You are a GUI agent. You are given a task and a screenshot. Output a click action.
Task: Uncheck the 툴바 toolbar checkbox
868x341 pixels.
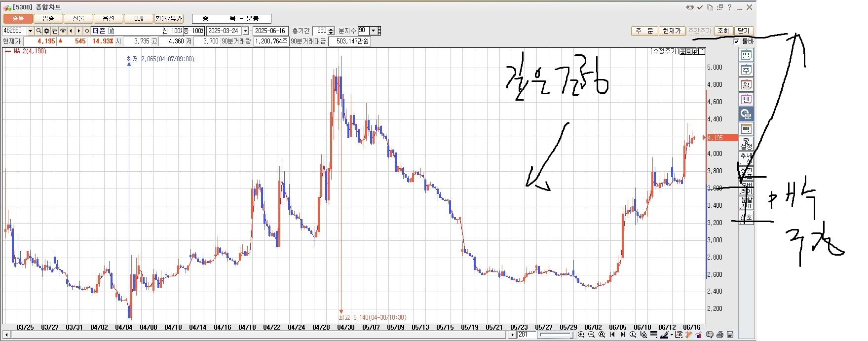(x=737, y=41)
